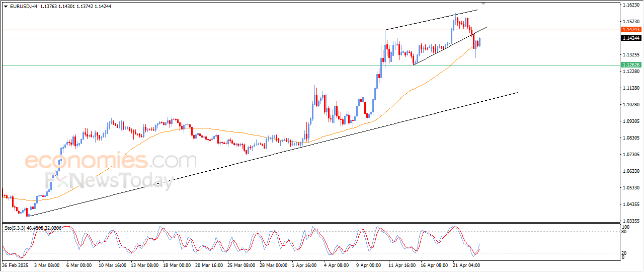Click the grey chart shift triangle marker
This screenshot has height=272, width=644.
click(x=484, y=4)
